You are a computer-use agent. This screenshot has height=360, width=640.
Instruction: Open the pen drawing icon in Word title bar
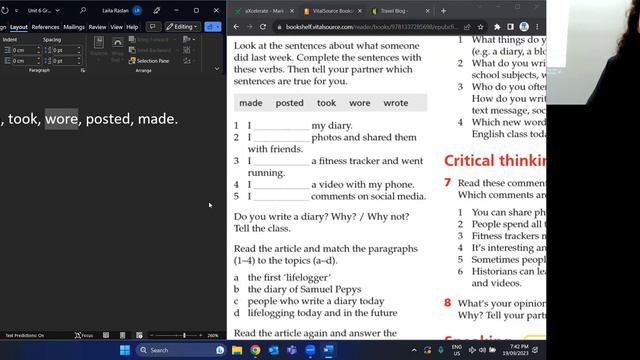coord(157,10)
